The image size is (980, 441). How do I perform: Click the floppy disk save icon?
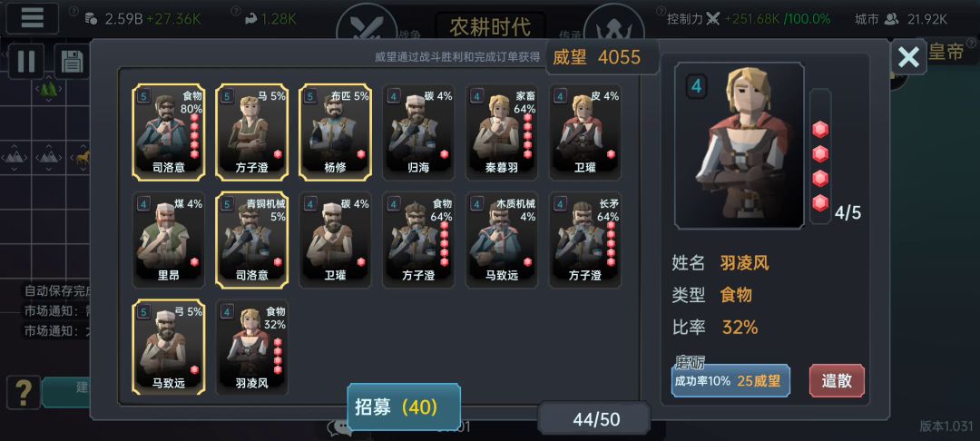point(73,62)
